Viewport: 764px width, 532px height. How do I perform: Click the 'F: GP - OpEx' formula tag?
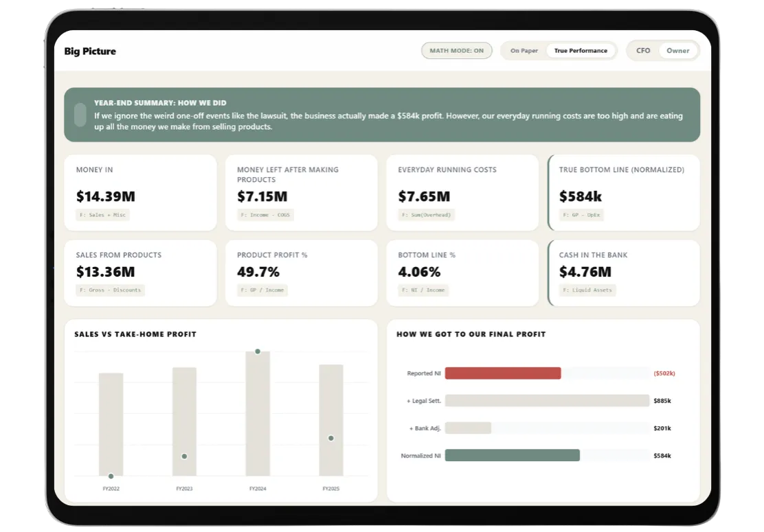point(581,215)
